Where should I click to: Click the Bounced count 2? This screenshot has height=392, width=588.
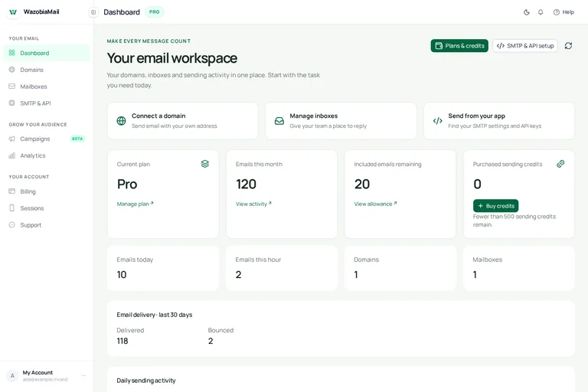click(x=211, y=341)
